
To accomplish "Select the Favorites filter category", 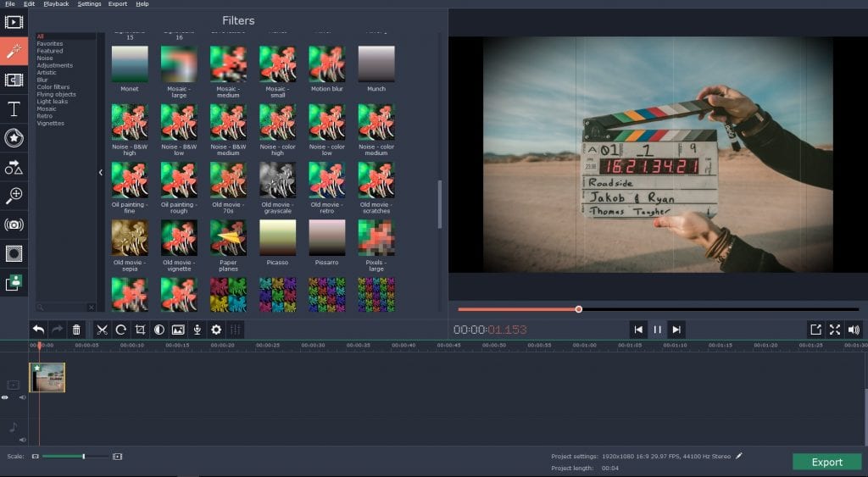I will tap(50, 44).
